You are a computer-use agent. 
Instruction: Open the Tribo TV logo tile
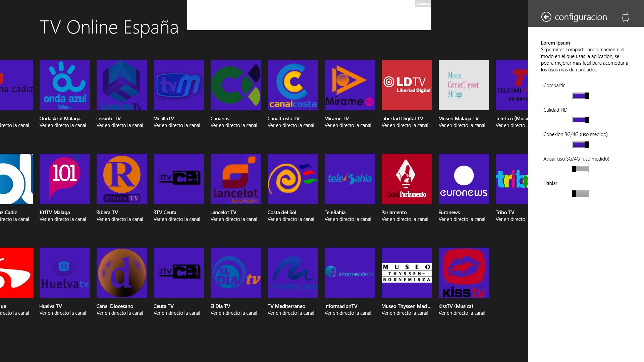pos(512,179)
